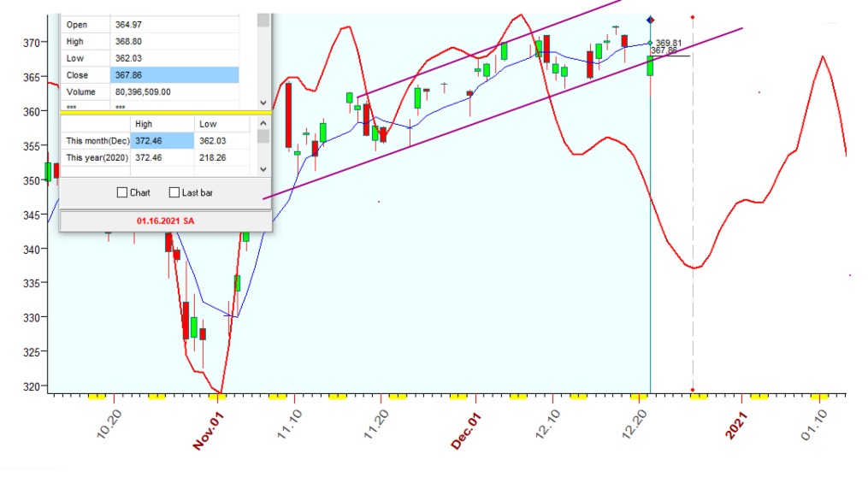The width and height of the screenshot is (868, 477).
Task: Tick the Last bar checkbox
Action: point(174,192)
